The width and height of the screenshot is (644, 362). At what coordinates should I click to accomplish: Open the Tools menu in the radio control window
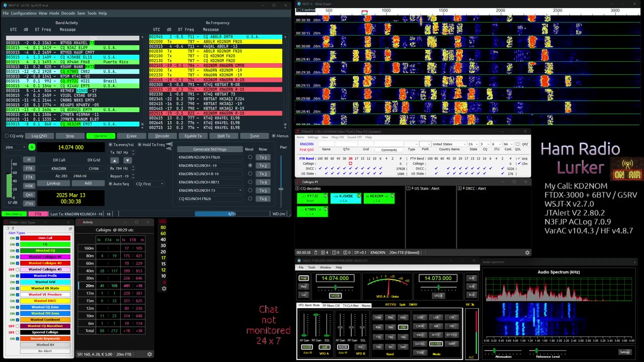(x=312, y=267)
